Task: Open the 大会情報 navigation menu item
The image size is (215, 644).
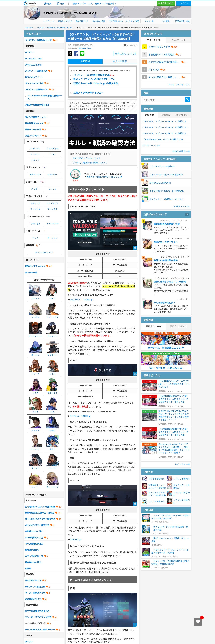Action: pos(166,21)
